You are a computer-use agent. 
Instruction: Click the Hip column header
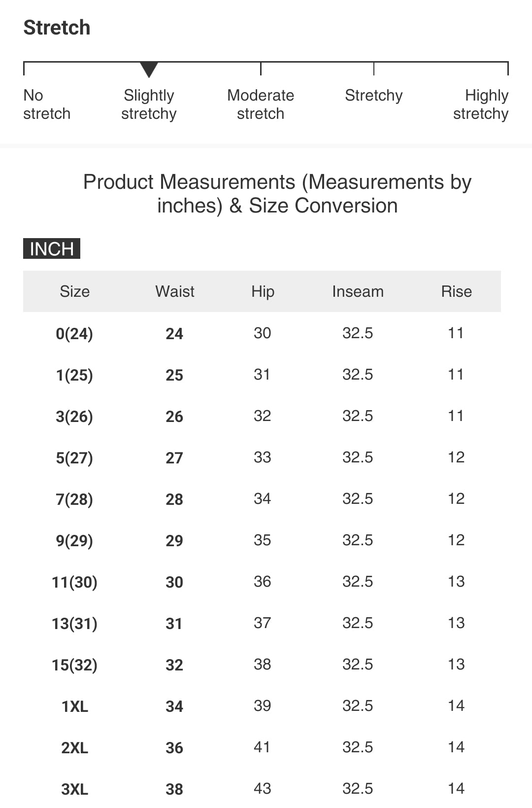[x=263, y=291]
